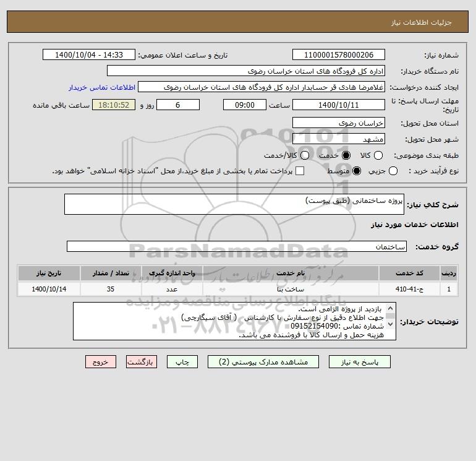Select the متوسط purchase type radio
This screenshot has height=461, width=476.
[357, 171]
